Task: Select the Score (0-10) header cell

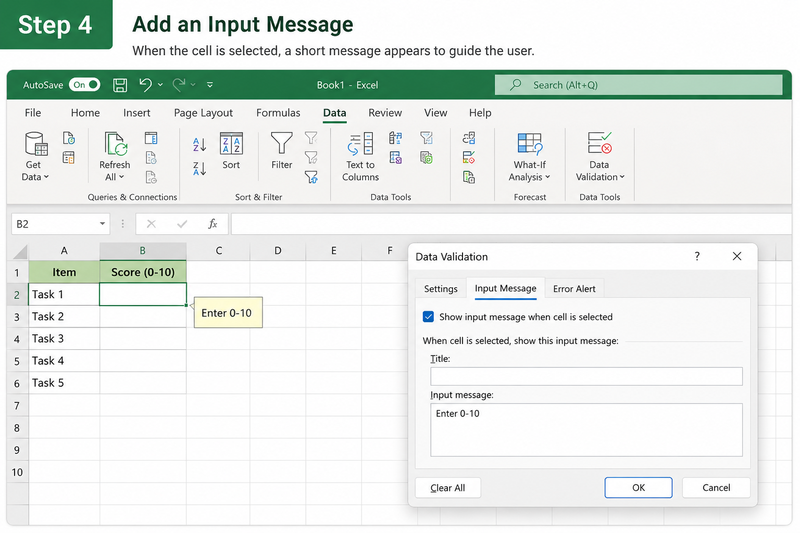Action: coord(143,272)
